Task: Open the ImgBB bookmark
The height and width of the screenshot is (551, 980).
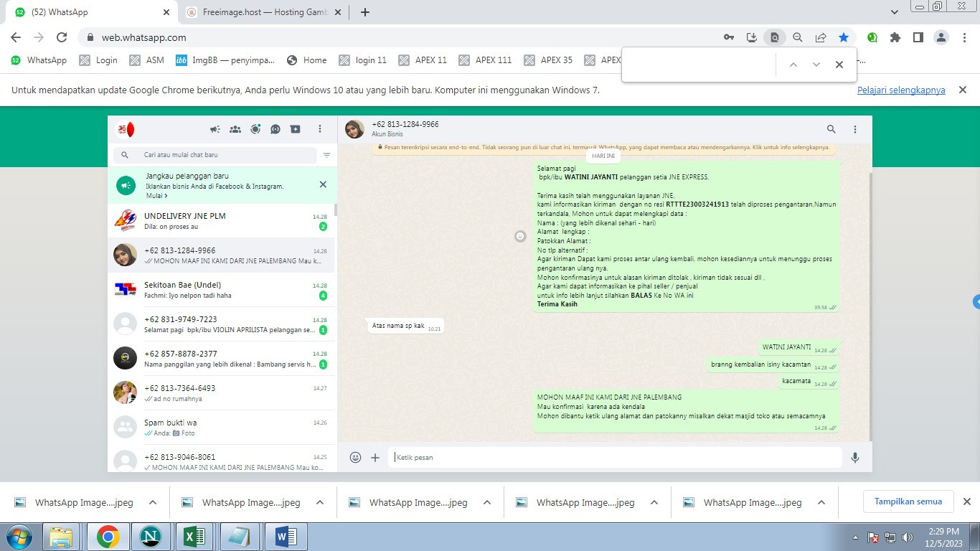Action: tap(225, 60)
